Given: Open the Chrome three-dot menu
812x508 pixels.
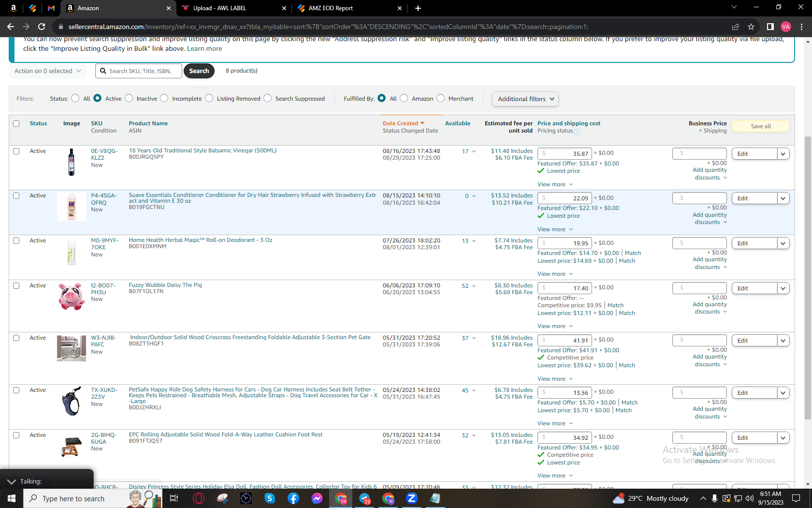Looking at the screenshot, I should point(801,27).
